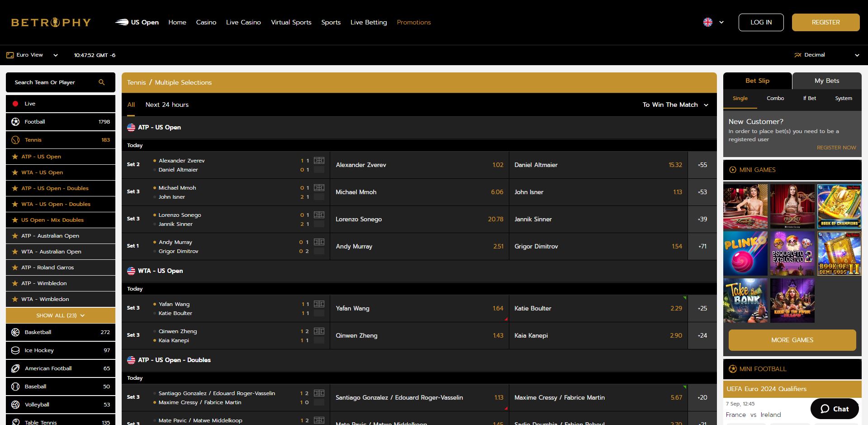Viewport: 868px width, 425px height.
Task: Expand SHOW ALL (23) tennis leagues
Action: (61, 315)
